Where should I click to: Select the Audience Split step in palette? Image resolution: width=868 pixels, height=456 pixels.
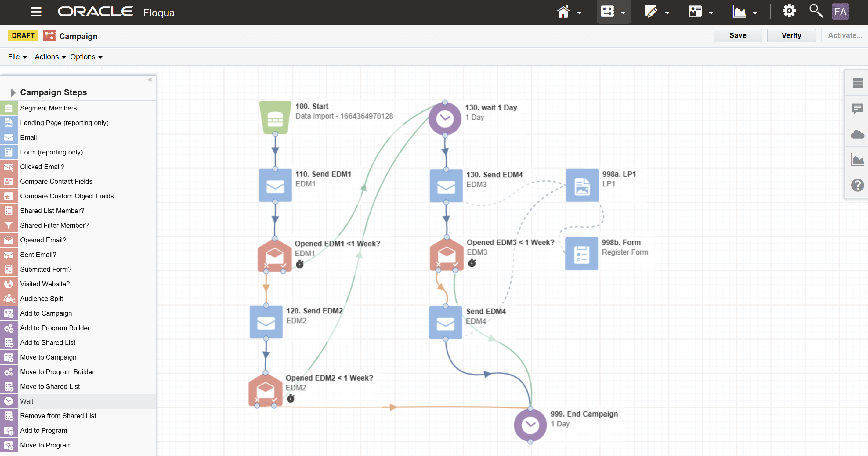click(x=42, y=299)
